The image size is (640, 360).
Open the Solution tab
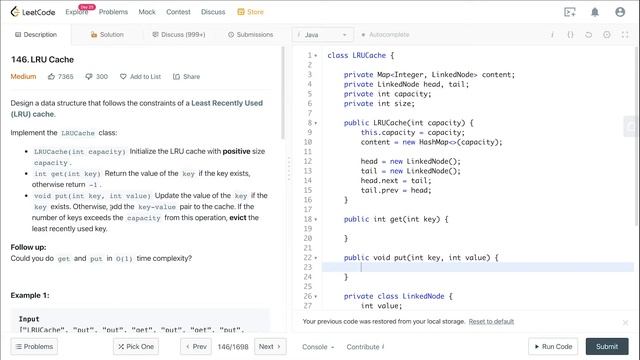[107, 35]
